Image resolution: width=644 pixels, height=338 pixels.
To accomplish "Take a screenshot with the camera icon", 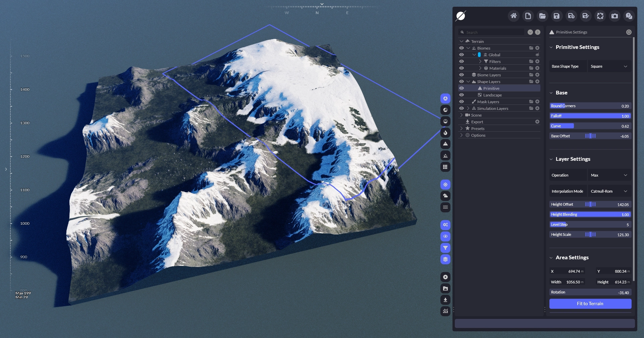I will (614, 16).
